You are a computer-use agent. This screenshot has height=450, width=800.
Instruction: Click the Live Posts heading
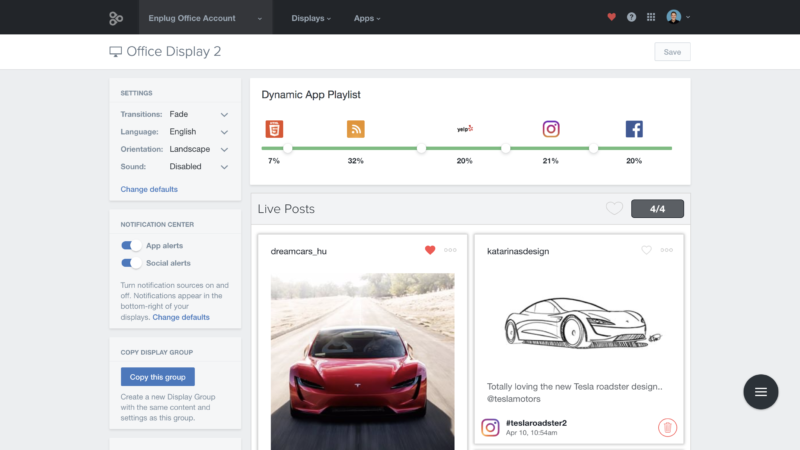286,209
